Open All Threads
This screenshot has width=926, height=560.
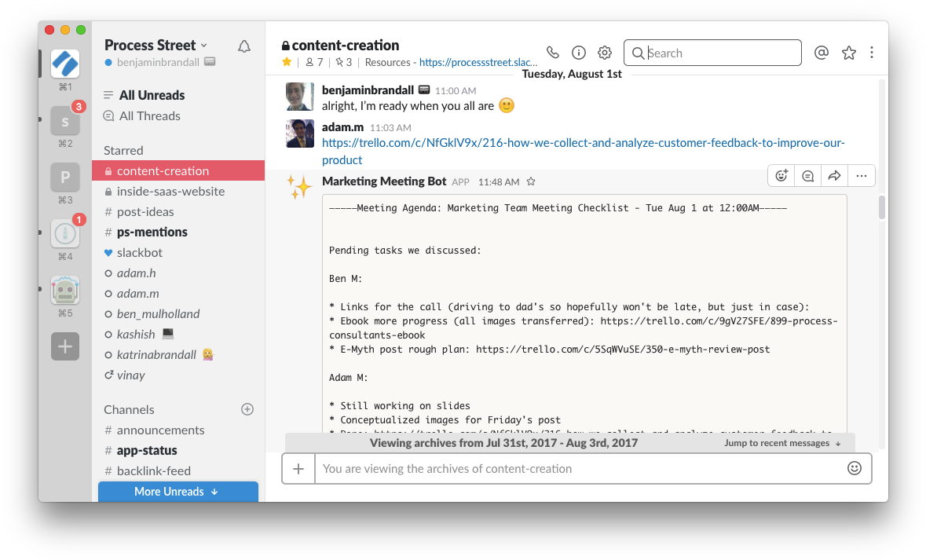pos(151,115)
